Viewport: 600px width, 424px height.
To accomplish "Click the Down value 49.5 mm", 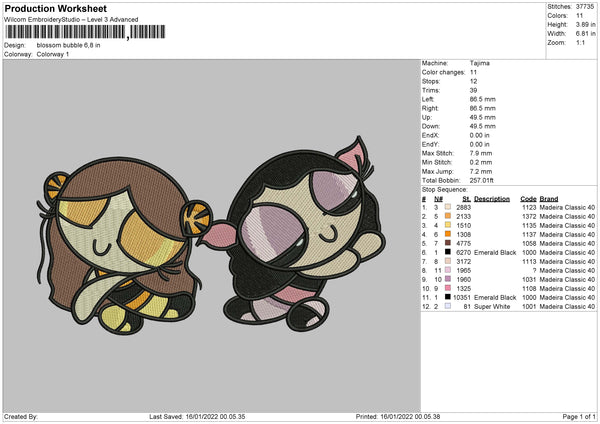I will click(x=483, y=126).
